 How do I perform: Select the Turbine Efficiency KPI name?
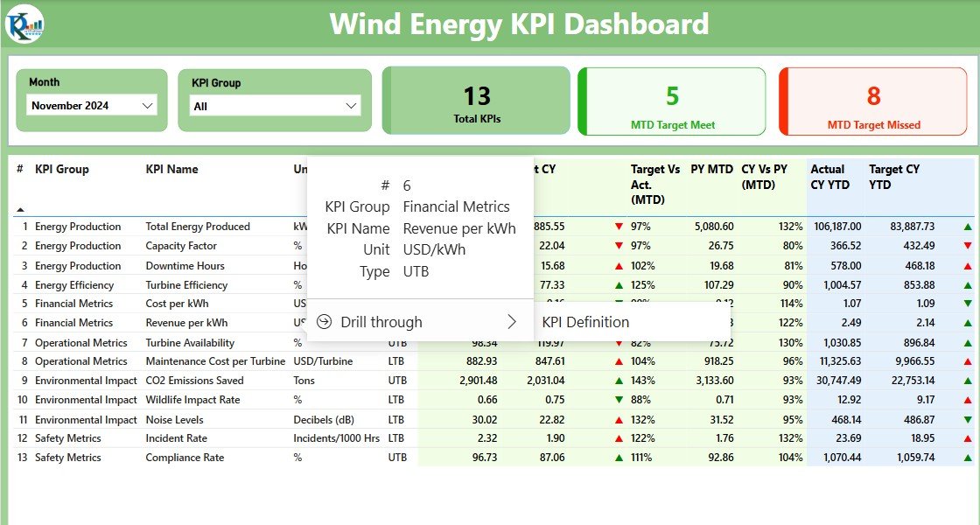pyautogui.click(x=186, y=285)
